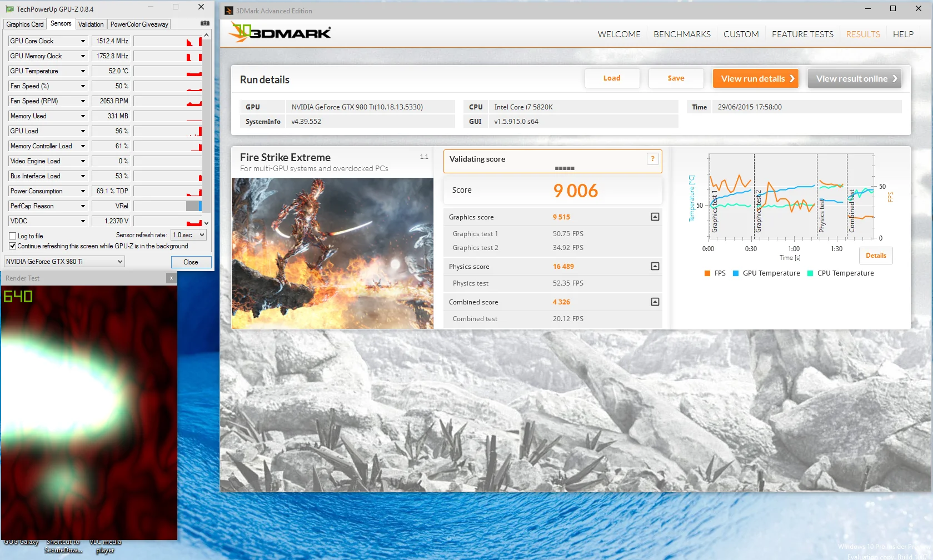933x560 pixels.
Task: Enable the Log to file checkbox
Action: click(12, 236)
